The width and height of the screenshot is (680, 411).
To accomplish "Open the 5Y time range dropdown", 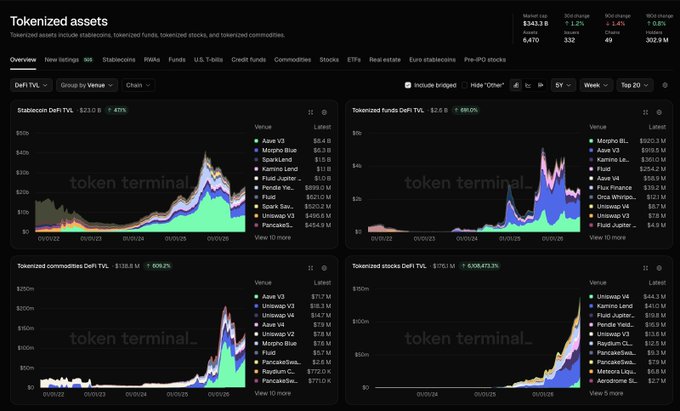I will pos(563,85).
